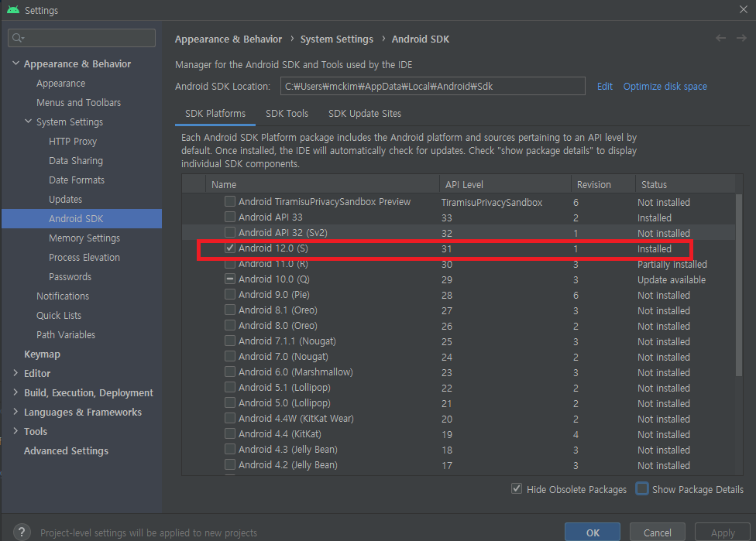Click Optimize disk space link
756x541 pixels.
[665, 86]
